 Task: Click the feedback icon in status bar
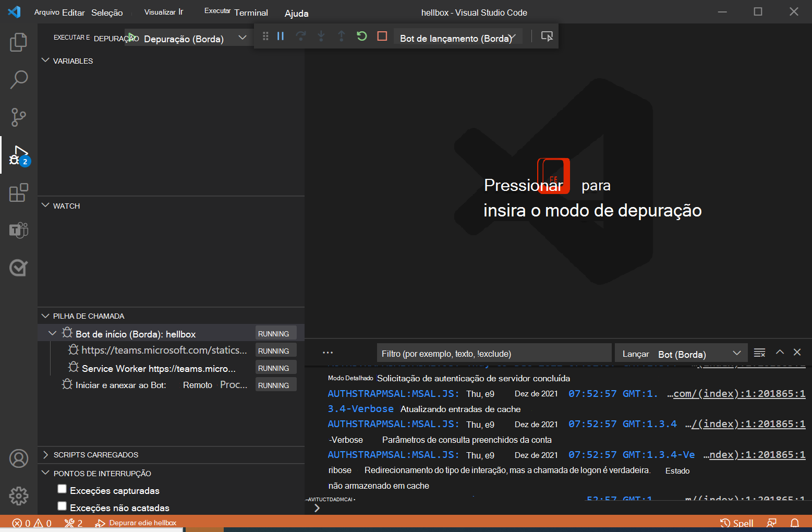(772, 523)
